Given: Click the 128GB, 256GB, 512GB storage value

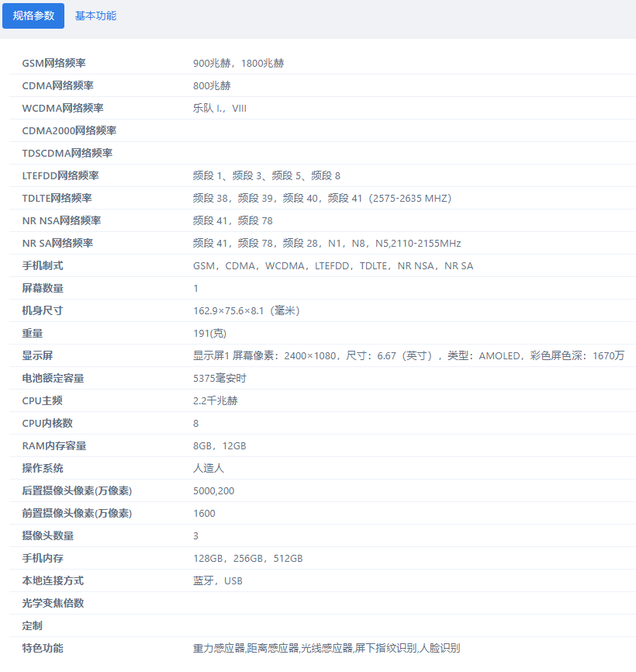Looking at the screenshot, I should click(x=247, y=559).
